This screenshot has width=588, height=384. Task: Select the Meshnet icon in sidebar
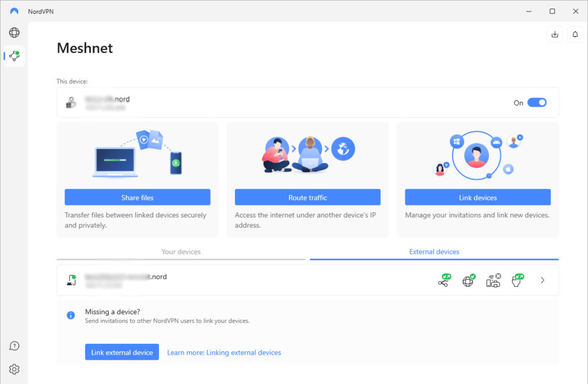(x=14, y=56)
